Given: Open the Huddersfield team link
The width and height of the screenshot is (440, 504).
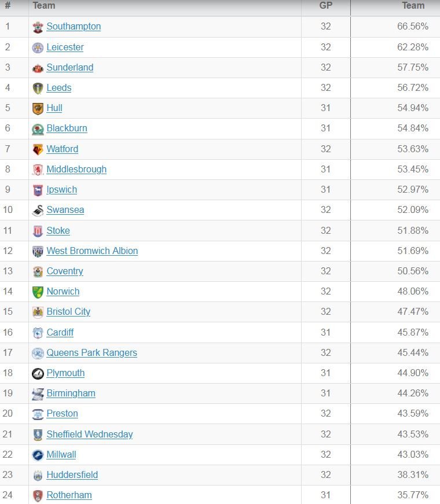Looking at the screenshot, I should click(72, 475).
